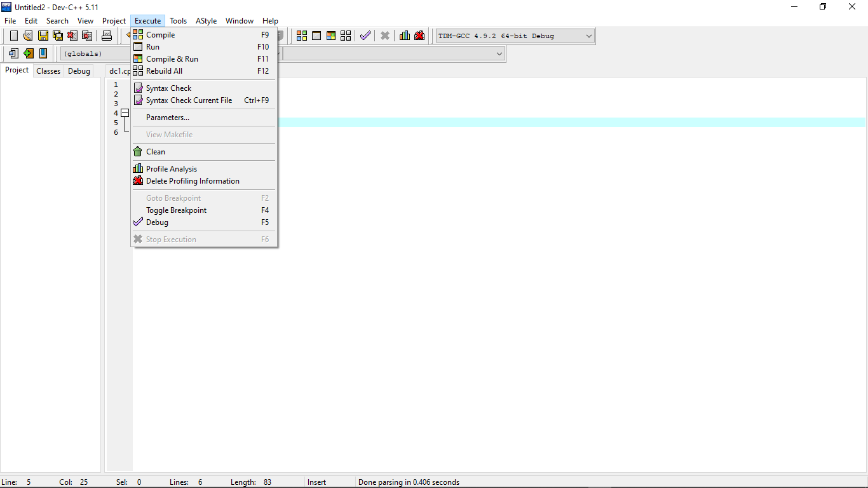Open the Tools menu
The image size is (868, 488).
point(178,21)
